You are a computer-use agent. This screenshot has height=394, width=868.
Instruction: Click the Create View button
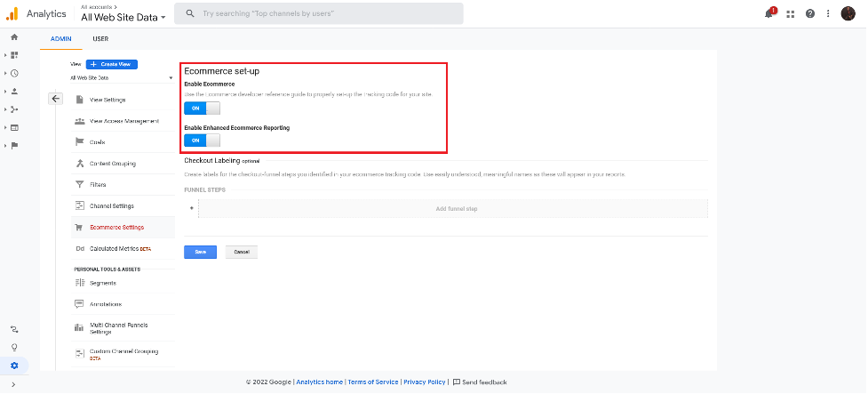pos(111,64)
